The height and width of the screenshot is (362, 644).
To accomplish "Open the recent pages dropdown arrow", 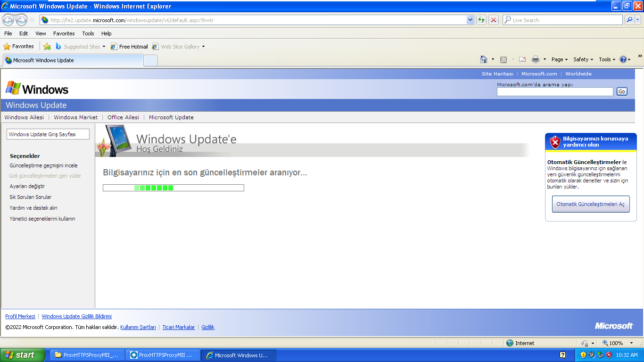I will tap(32, 20).
